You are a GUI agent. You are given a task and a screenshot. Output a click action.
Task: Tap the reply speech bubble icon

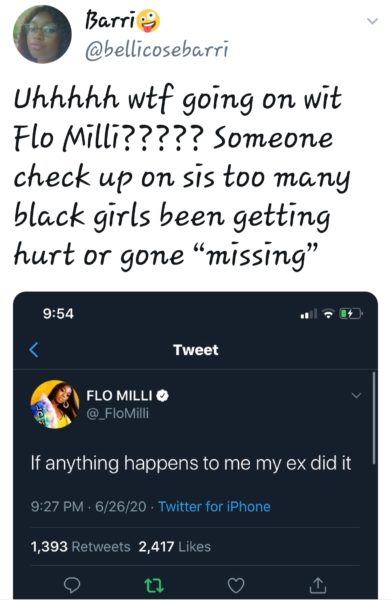tap(72, 584)
